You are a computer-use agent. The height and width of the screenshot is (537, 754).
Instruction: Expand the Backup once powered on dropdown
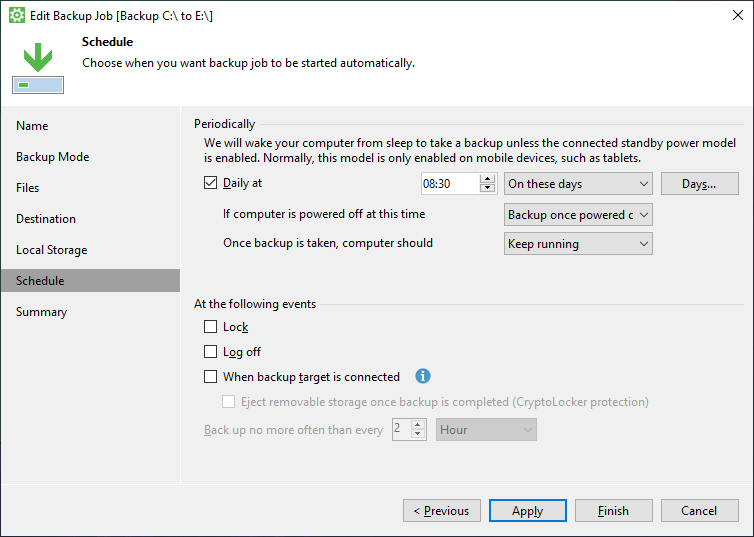pyautogui.click(x=578, y=215)
